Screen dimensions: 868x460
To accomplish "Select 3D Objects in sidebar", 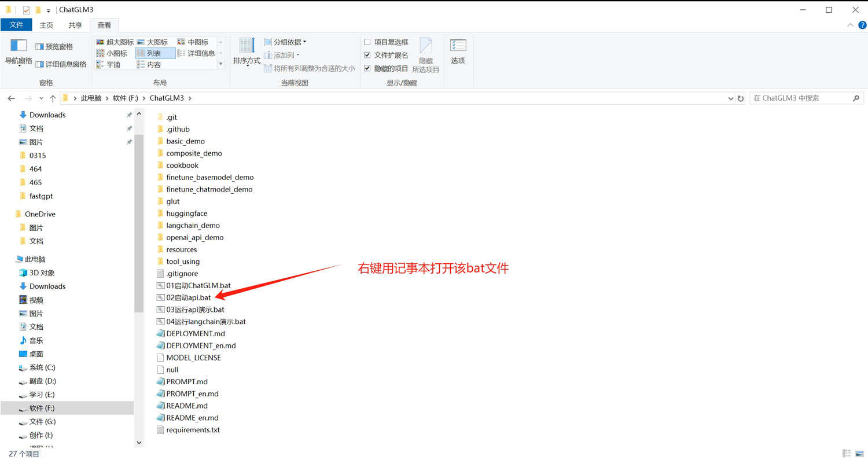I will pyautogui.click(x=42, y=273).
